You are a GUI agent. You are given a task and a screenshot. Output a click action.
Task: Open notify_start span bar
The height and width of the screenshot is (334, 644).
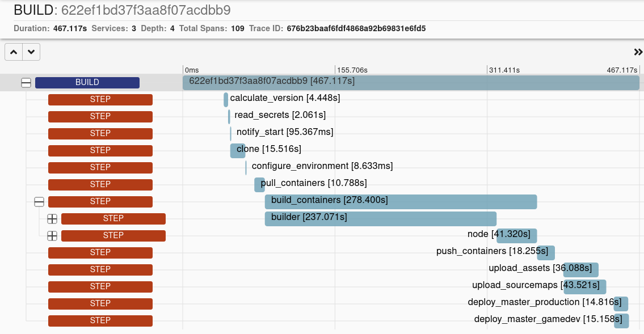[x=231, y=134]
